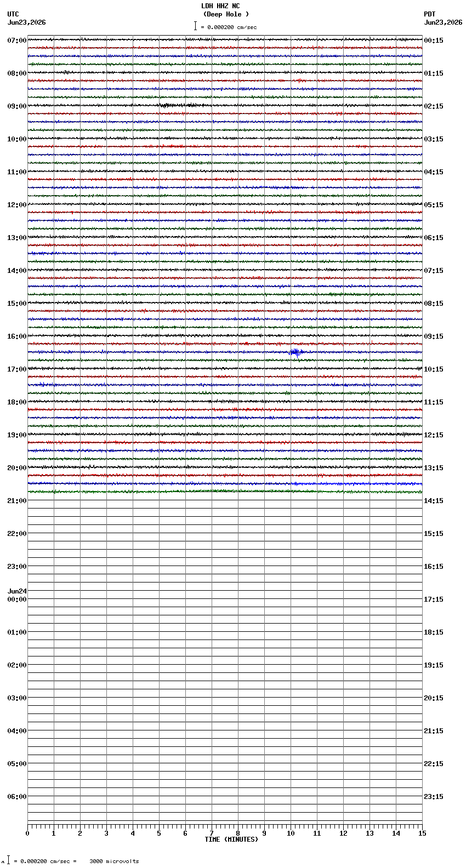Screen dimensions: 466x868
Task: Click the 'UTC' header label
Action: 13,14
